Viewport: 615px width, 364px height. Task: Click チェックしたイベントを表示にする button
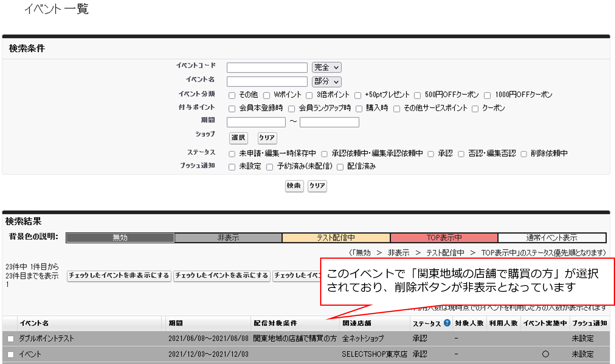(x=222, y=275)
